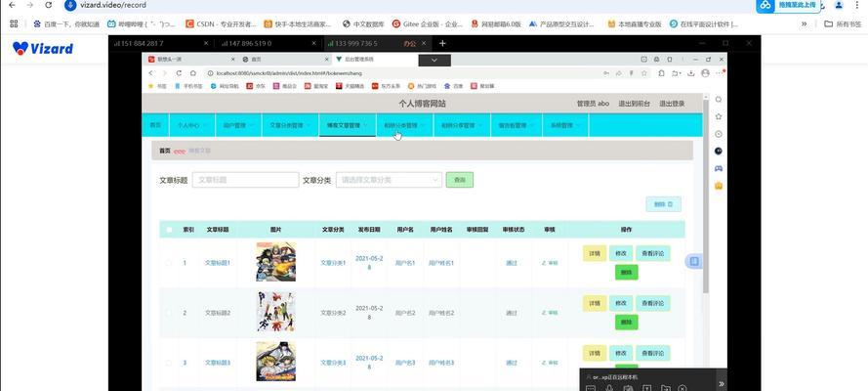
Task: Reload the vizard.video page
Action: point(48,5)
